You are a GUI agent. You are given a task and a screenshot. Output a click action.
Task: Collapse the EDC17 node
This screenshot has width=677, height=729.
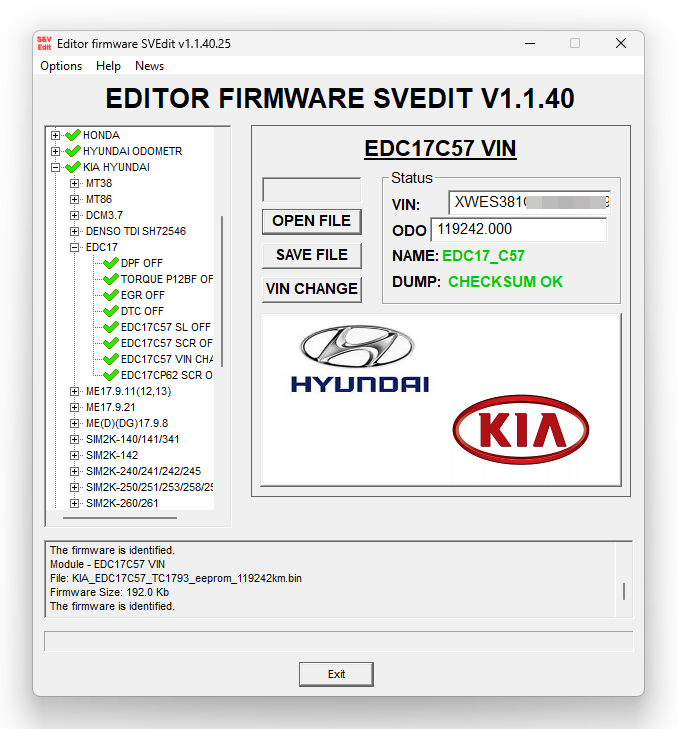point(74,247)
